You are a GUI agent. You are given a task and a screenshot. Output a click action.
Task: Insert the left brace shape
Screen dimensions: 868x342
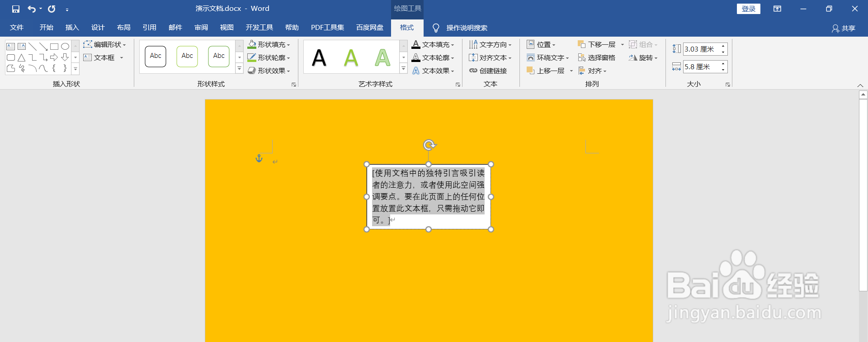pos(54,68)
